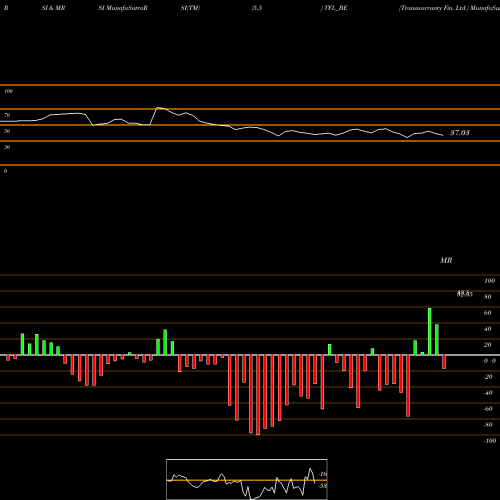The height and width of the screenshot is (500, 500).
Task: Click the final red bar ending the histogram
Action: (444, 362)
